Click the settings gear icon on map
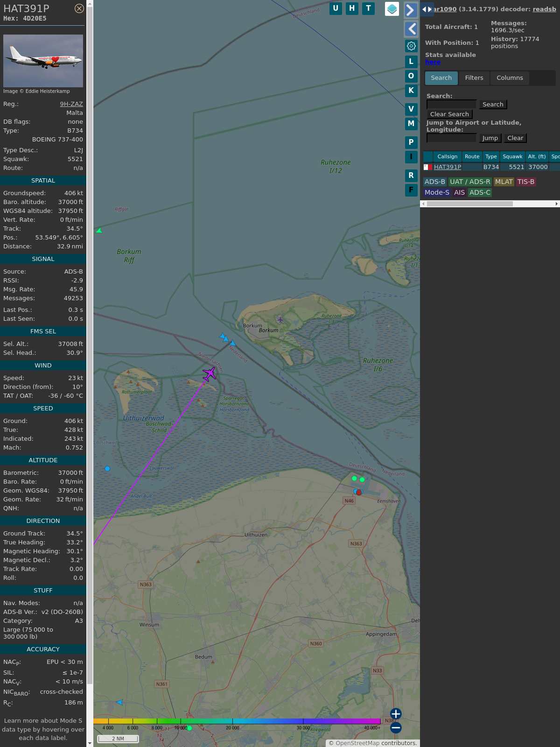560x747 pixels. pyautogui.click(x=411, y=46)
